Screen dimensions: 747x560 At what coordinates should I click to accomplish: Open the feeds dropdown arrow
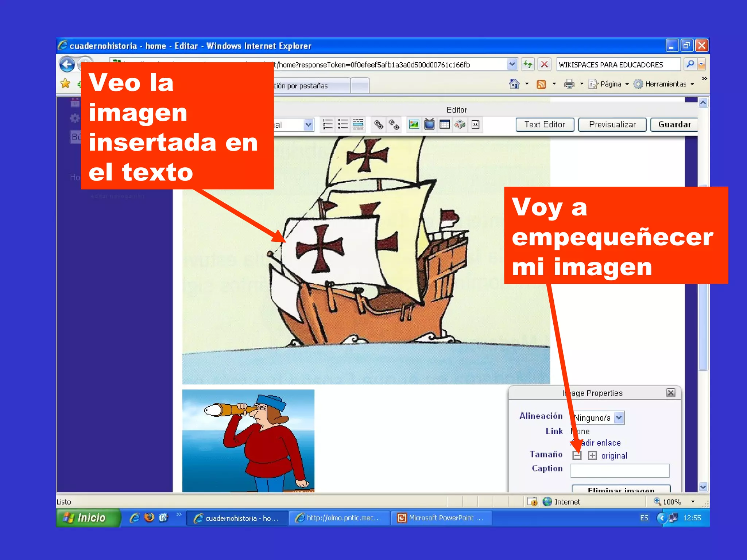click(554, 84)
